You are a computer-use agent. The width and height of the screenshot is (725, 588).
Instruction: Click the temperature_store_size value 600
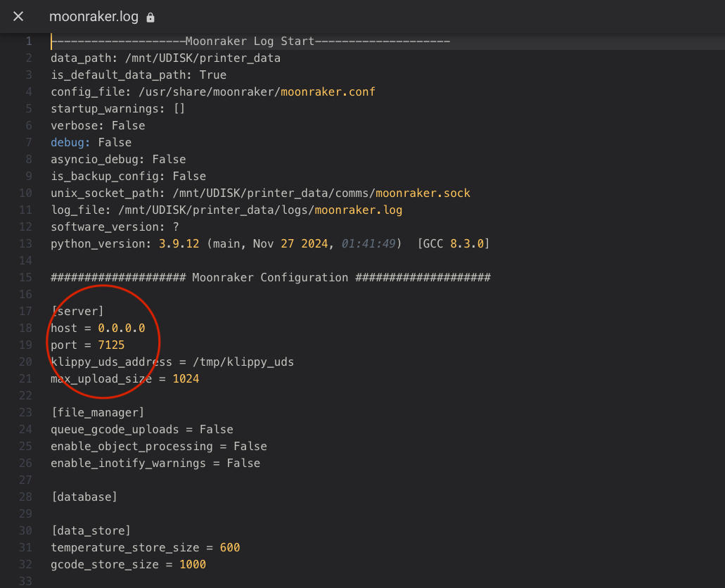[x=229, y=547]
